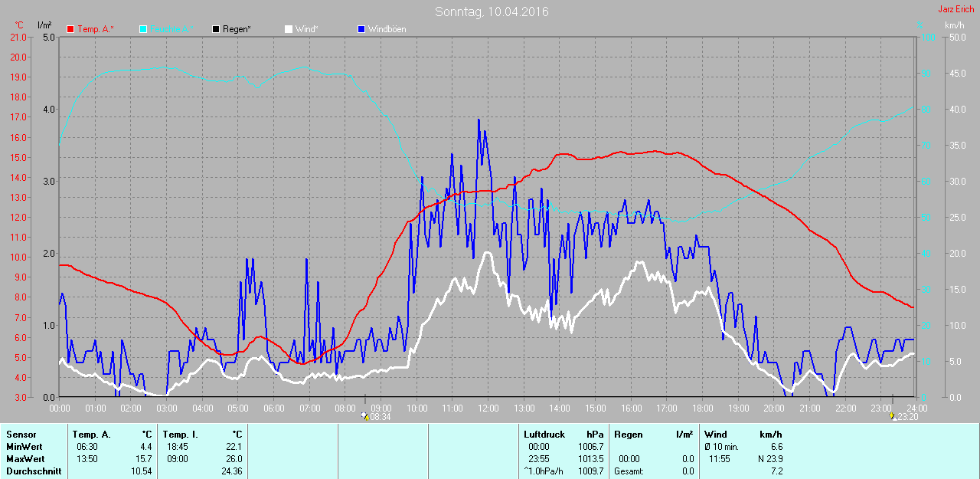Select the 'Durchschnitt' row label
The image size is (980, 479).
[33, 471]
